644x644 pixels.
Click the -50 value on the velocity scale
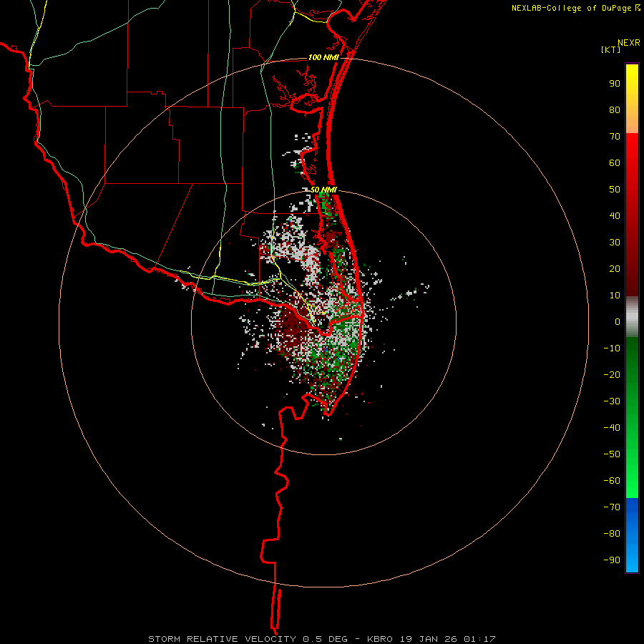pyautogui.click(x=612, y=454)
